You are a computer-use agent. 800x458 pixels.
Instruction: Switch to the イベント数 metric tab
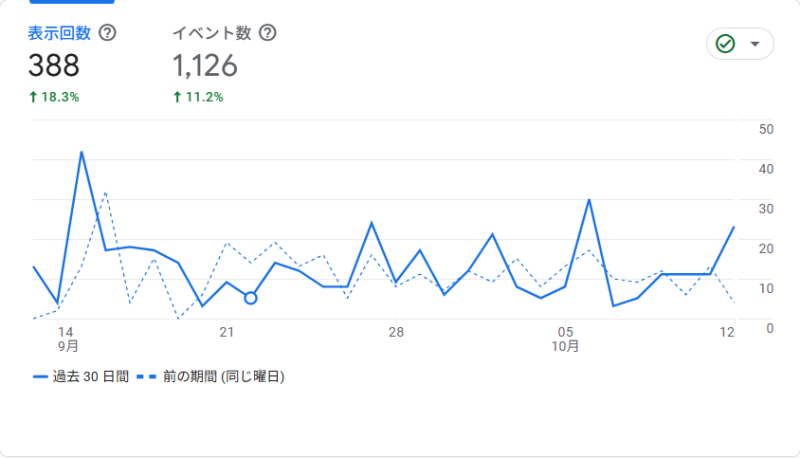211,33
